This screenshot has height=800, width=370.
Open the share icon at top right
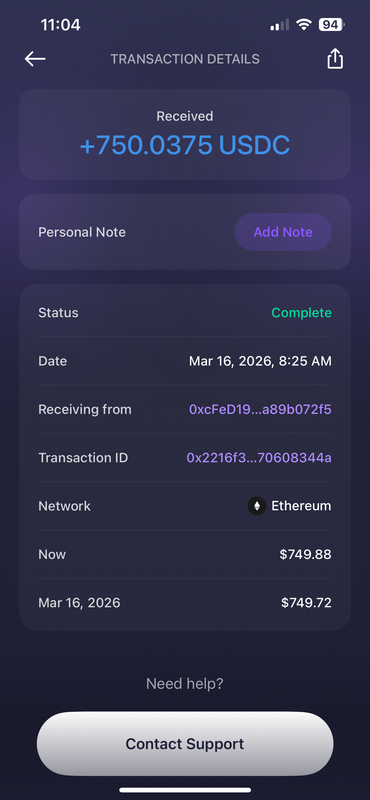click(335, 59)
